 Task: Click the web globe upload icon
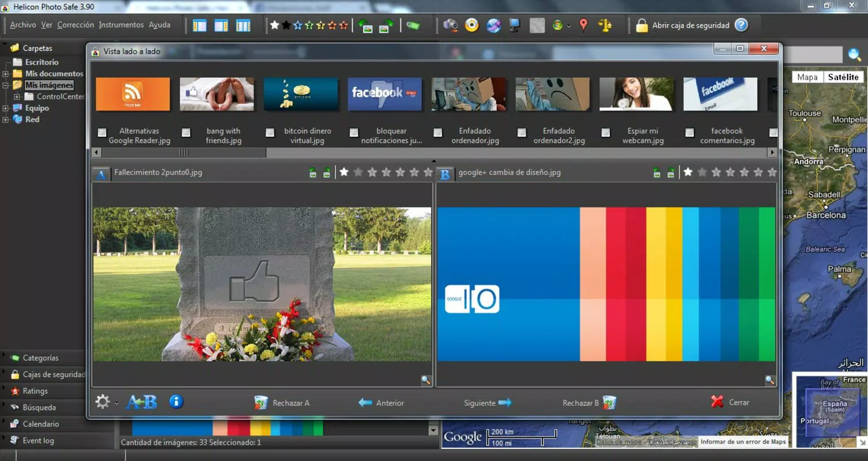494,25
